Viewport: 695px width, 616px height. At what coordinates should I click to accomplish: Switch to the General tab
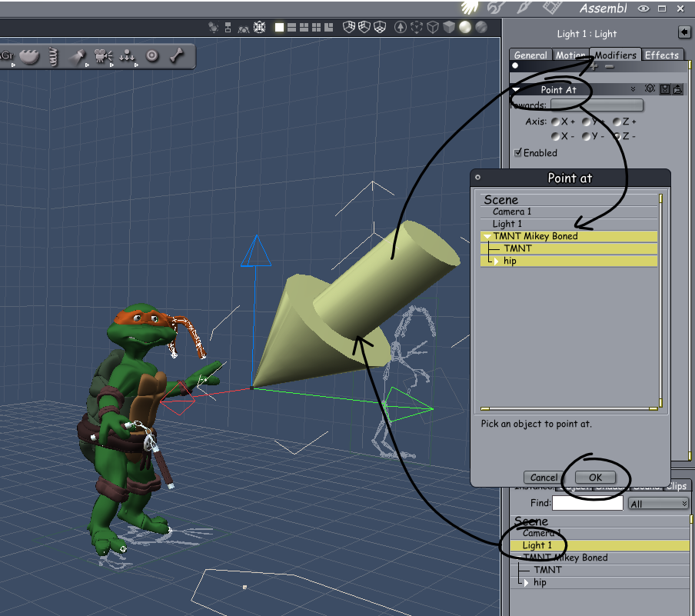[530, 55]
